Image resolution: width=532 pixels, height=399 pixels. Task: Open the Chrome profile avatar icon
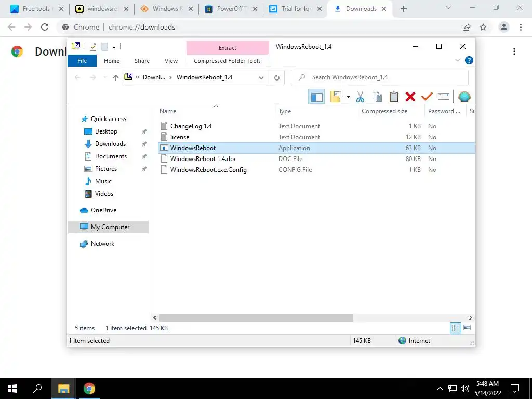504,27
